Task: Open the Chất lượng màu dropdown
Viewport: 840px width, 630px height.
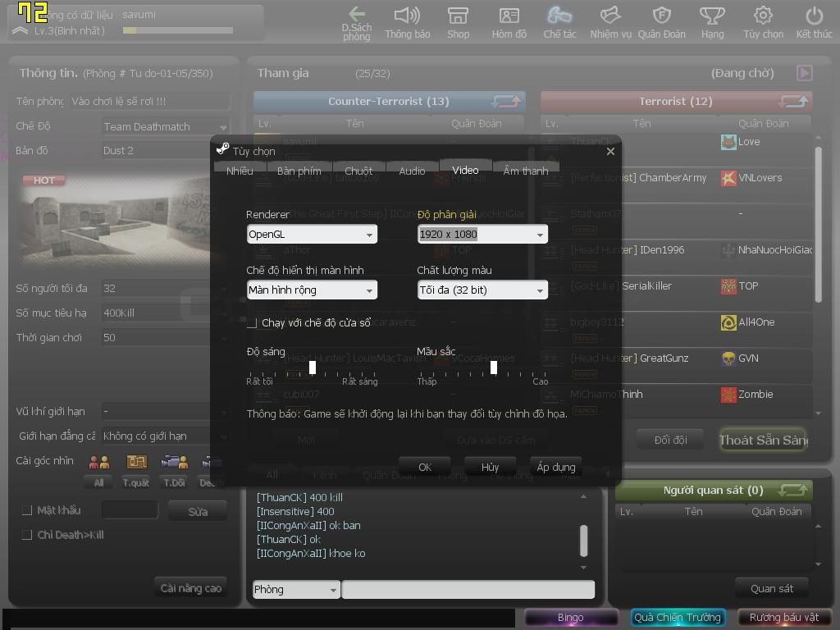Action: [482, 290]
